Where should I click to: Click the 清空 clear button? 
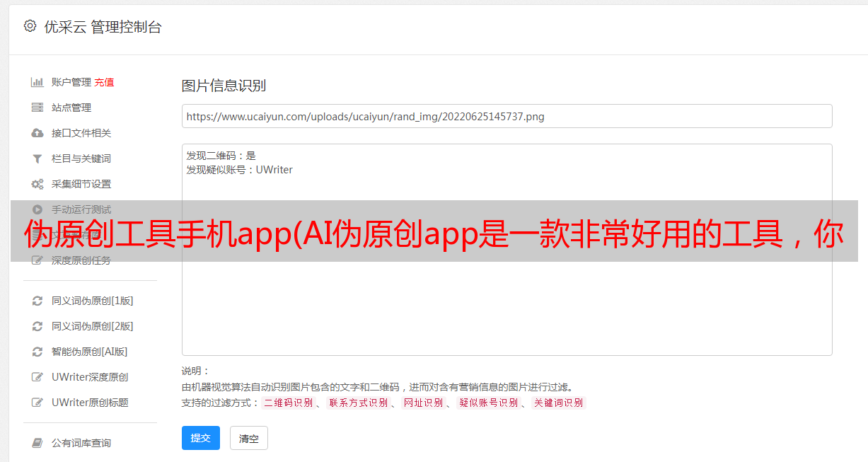249,438
